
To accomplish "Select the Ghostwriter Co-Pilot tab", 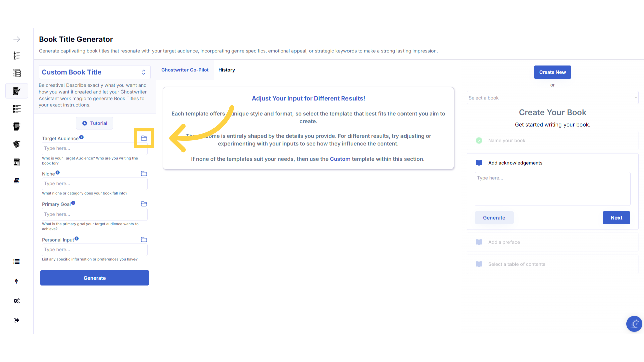I will 185,70.
